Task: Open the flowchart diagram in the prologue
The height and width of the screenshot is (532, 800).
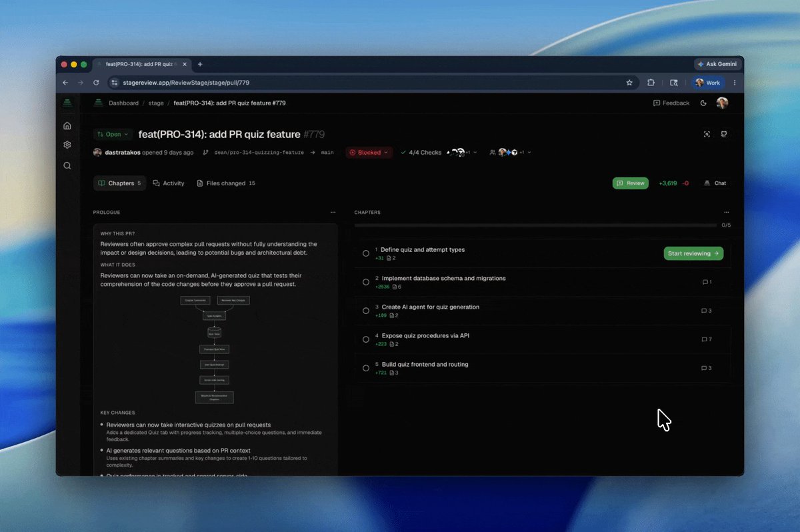Action: tap(214, 349)
